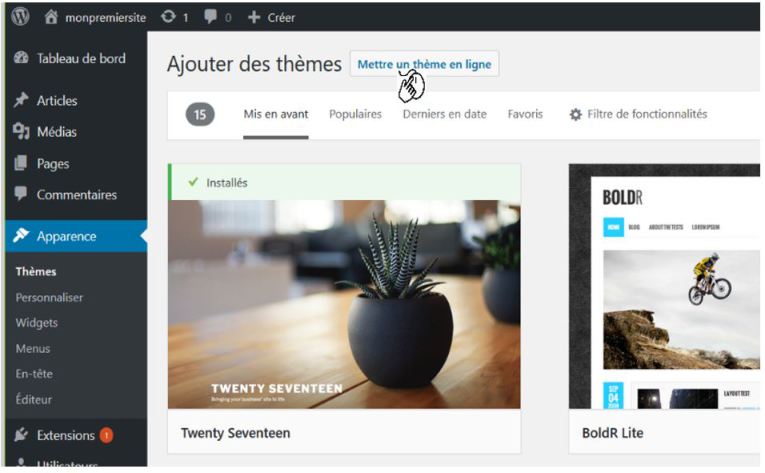Open the BoldR Lite theme preview
Viewport: 765px width, 473px height.
[x=664, y=287]
